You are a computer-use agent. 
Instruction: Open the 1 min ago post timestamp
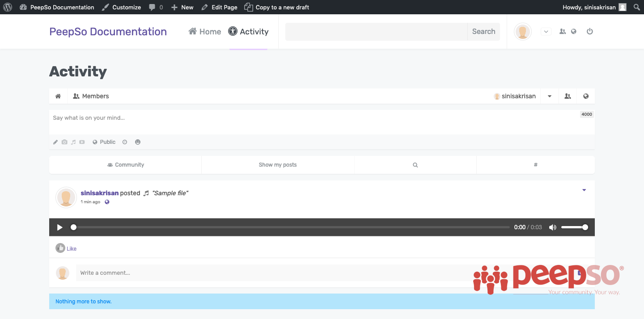90,202
